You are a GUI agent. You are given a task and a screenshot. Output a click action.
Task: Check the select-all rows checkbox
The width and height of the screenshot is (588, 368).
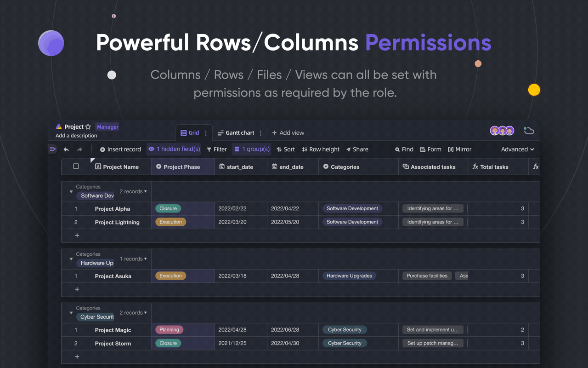tap(76, 167)
